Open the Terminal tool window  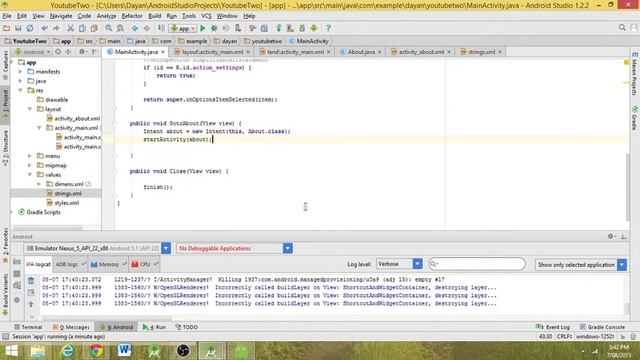click(x=28, y=327)
